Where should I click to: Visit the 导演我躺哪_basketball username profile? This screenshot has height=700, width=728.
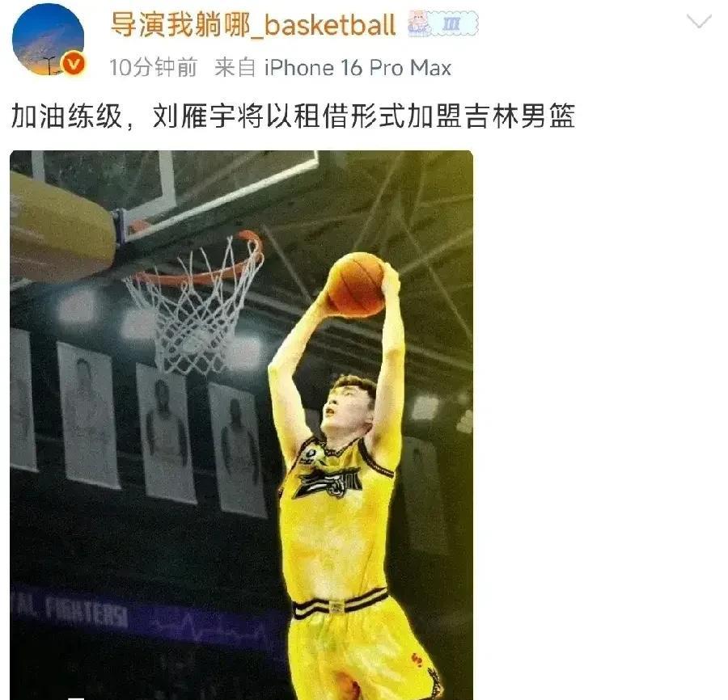253,24
